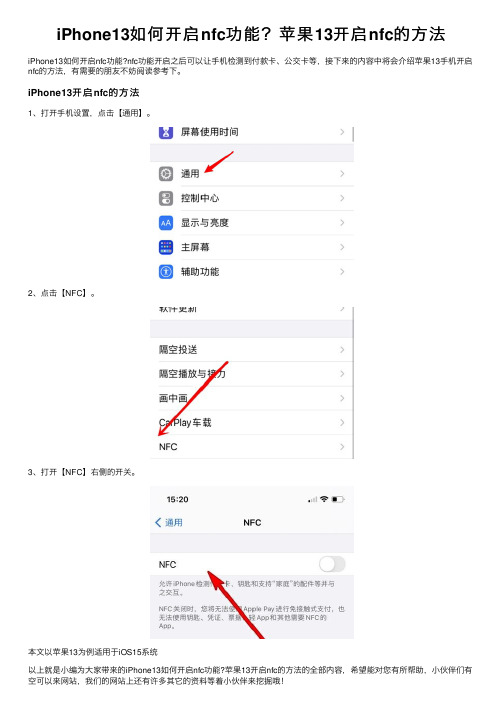
Task: Tap the Home Screen grid icon
Action: click(166, 247)
